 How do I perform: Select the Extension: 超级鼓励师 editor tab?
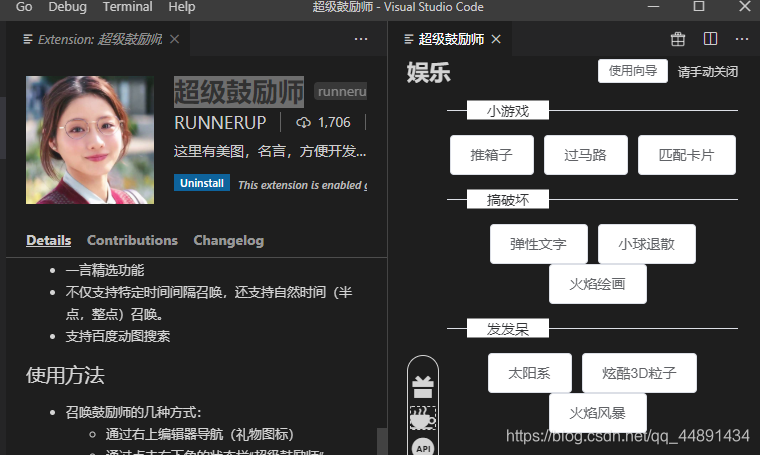pos(100,39)
